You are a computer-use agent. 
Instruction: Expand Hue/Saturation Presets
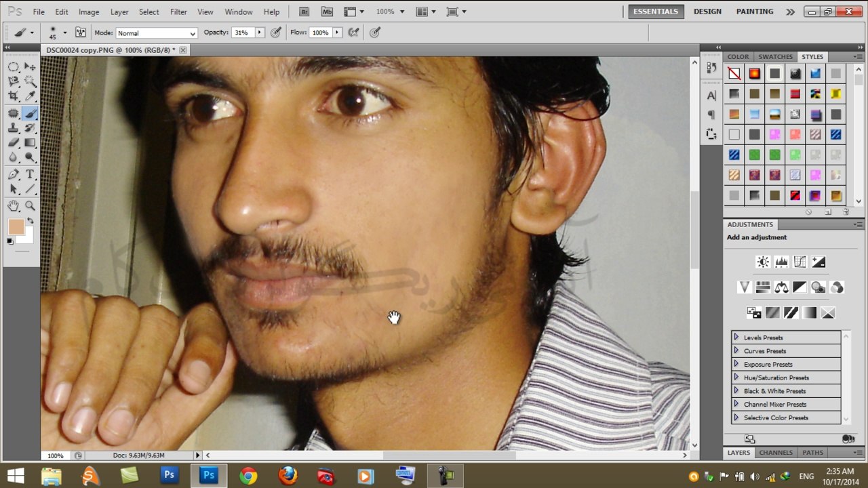[x=736, y=378]
